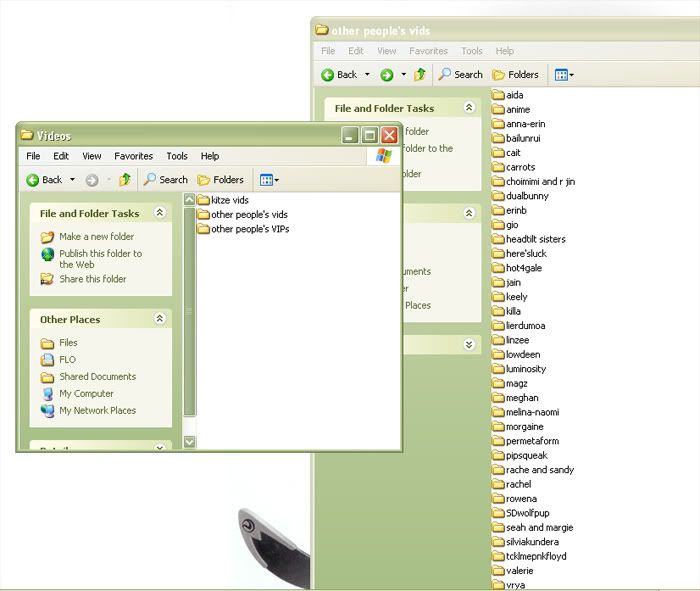The height and width of the screenshot is (591, 700).
Task: Select the SDwolfpup folder
Action: (521, 513)
